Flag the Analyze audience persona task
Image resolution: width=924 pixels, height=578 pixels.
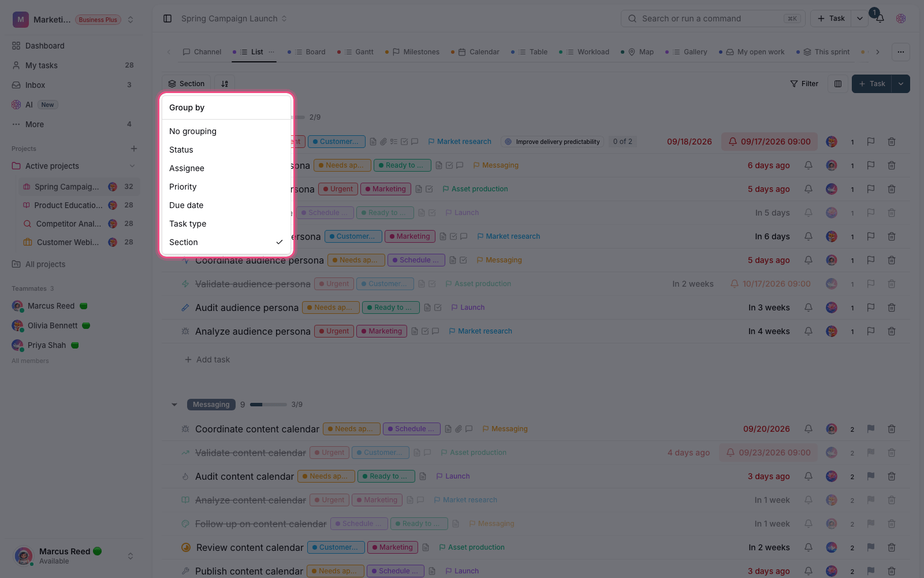pyautogui.click(x=871, y=331)
